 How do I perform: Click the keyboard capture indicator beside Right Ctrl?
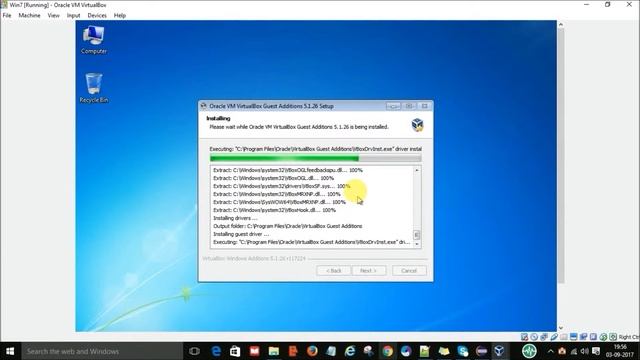(x=613, y=337)
